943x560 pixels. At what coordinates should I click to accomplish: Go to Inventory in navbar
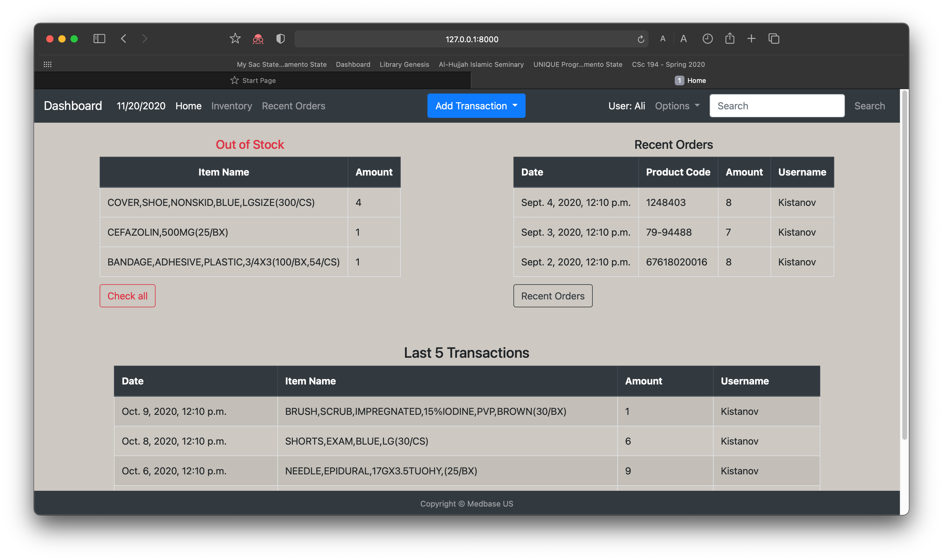pos(231,106)
